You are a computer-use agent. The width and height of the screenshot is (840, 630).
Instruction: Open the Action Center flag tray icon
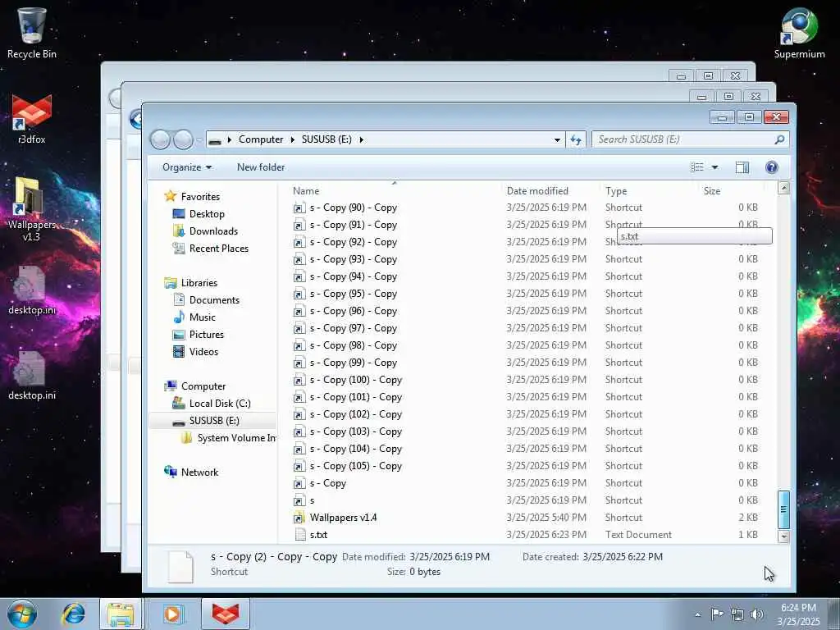coord(717,614)
